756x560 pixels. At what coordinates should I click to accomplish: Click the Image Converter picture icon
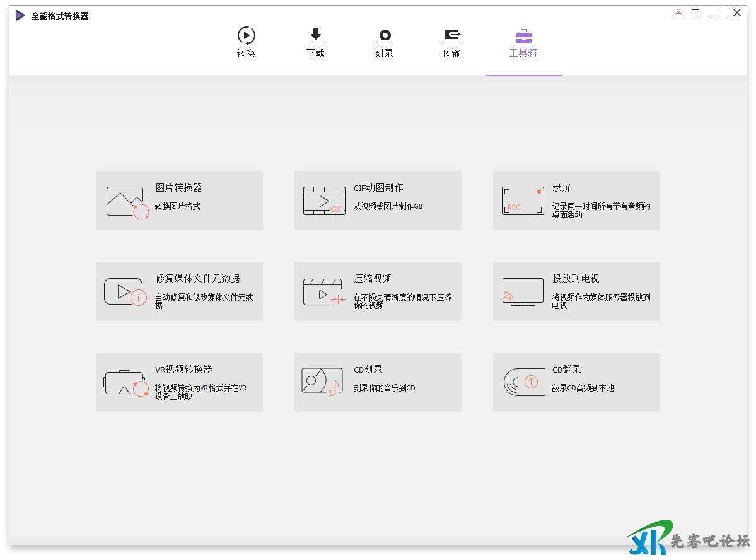click(x=128, y=202)
